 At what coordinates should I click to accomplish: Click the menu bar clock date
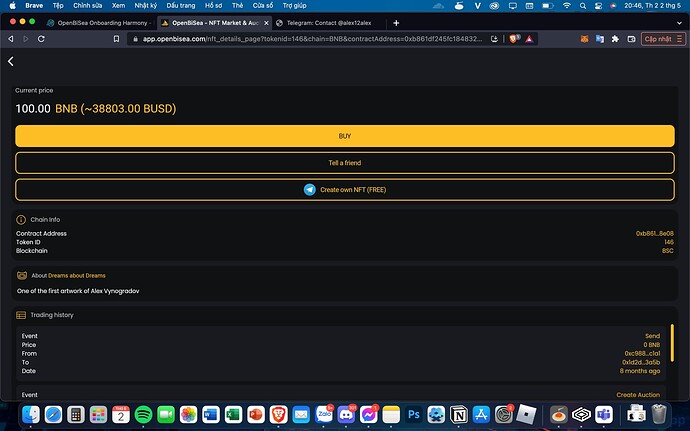(x=652, y=6)
